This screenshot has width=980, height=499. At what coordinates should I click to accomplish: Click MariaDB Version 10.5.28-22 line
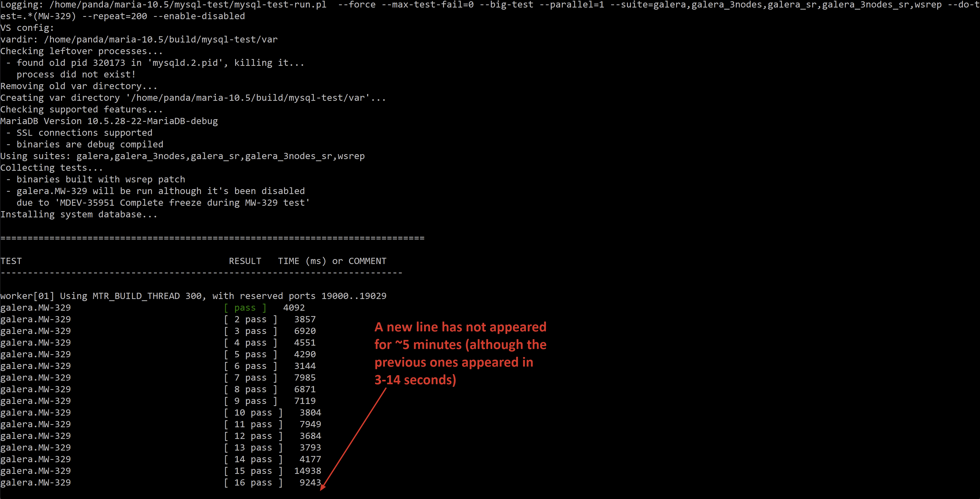coord(109,121)
